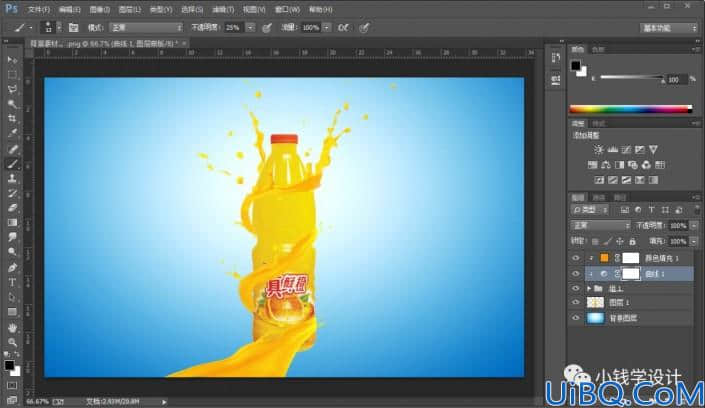Screen dimensions: 705x408
Task: Add a Brightness/Contrast adjustment
Action: [x=598, y=149]
